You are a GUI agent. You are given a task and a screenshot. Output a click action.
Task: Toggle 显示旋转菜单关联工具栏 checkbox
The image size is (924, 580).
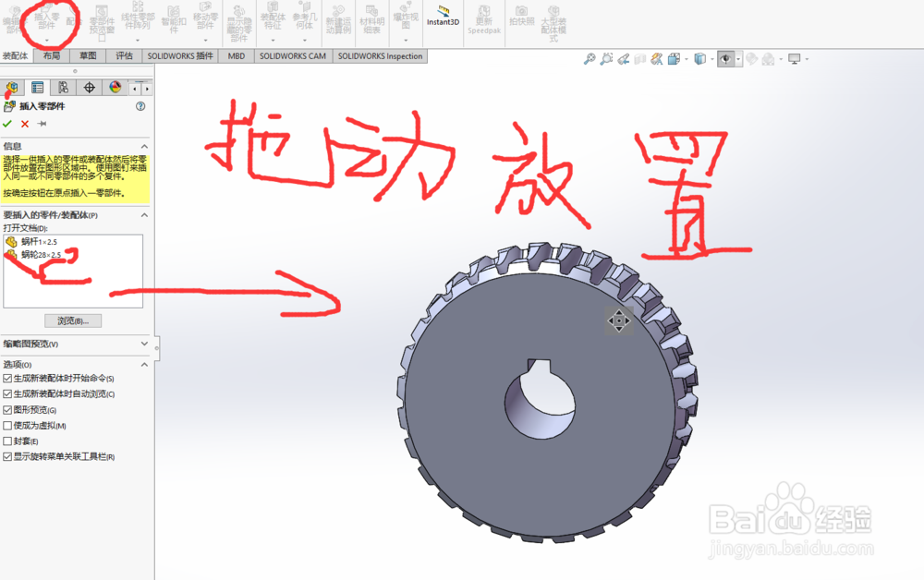[7, 456]
